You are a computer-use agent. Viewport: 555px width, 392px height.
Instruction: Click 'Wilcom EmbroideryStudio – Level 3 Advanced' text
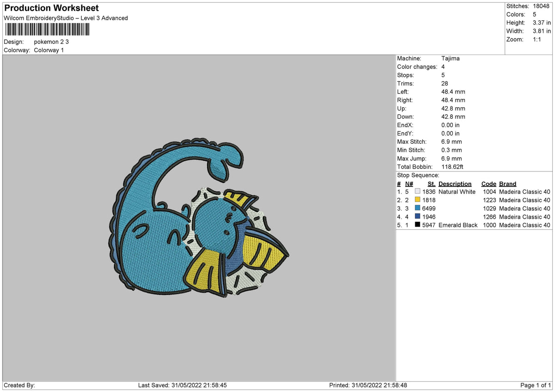coord(66,18)
